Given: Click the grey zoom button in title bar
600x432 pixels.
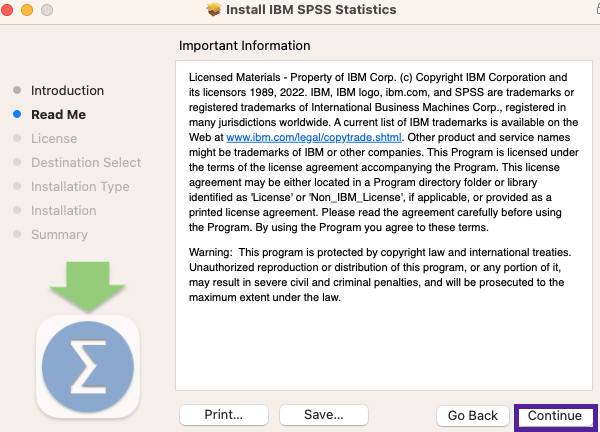Looking at the screenshot, I should click(x=47, y=10).
